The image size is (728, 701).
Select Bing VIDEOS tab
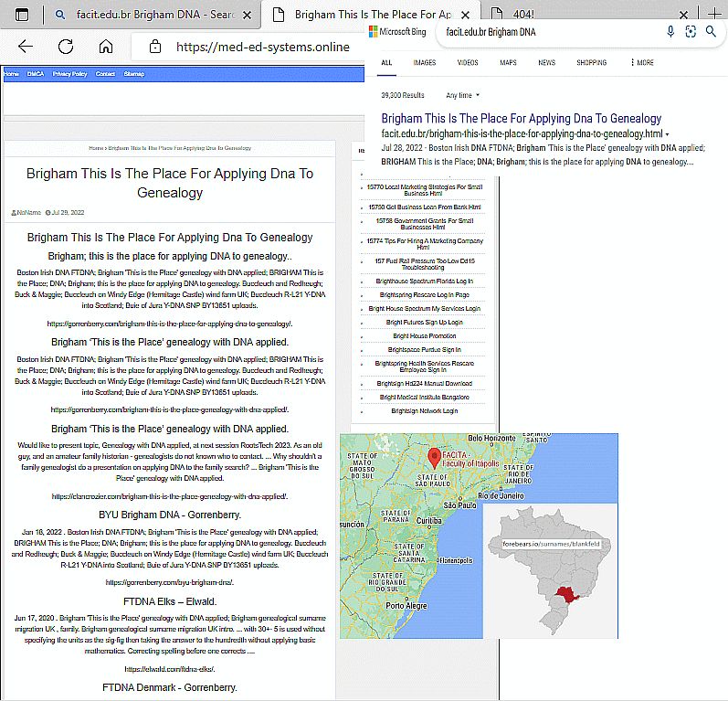(x=468, y=62)
